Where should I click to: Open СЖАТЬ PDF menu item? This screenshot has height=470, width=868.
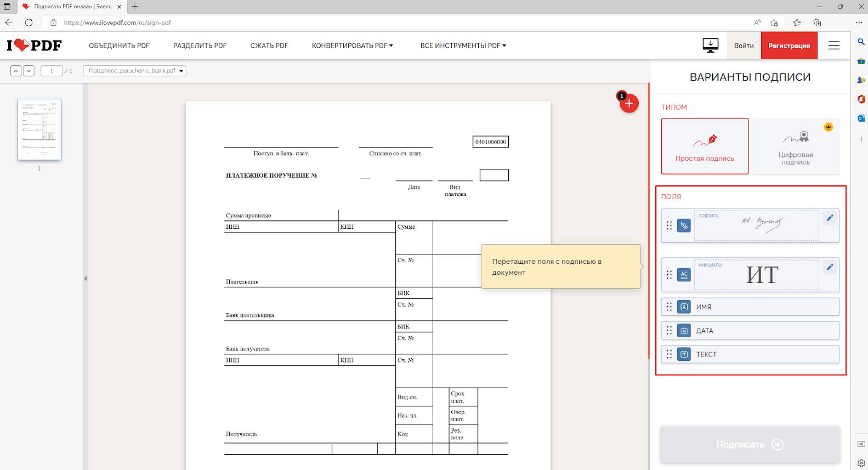[x=269, y=46]
